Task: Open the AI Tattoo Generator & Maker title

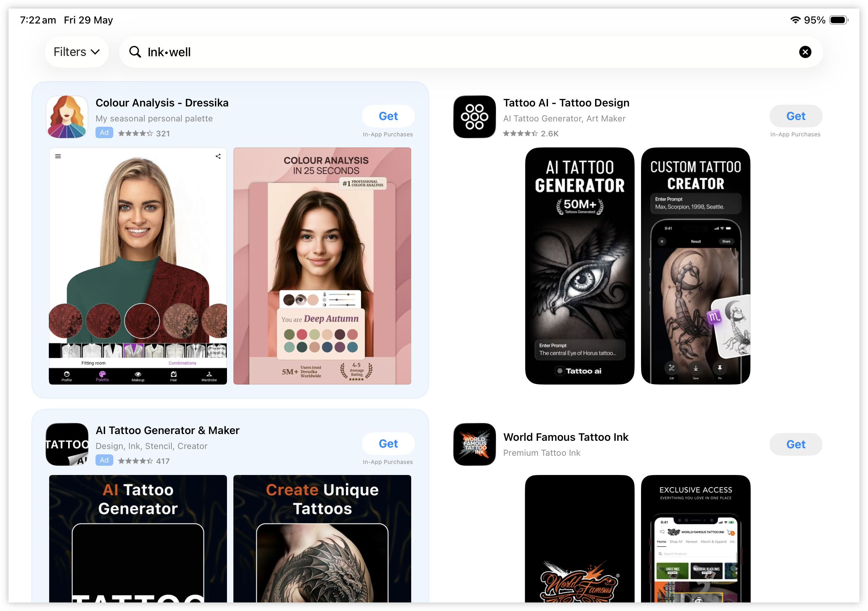Action: pos(167,430)
